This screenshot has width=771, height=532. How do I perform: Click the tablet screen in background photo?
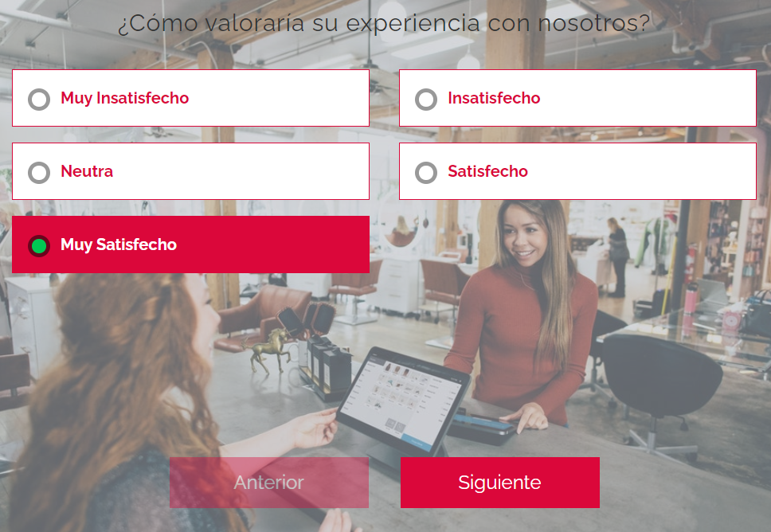[403, 401]
